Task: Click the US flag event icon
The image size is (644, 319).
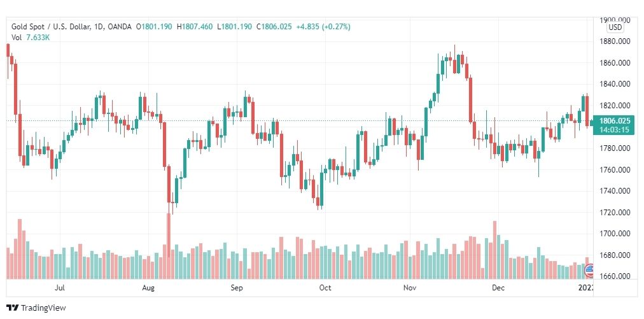Action: pos(589,270)
